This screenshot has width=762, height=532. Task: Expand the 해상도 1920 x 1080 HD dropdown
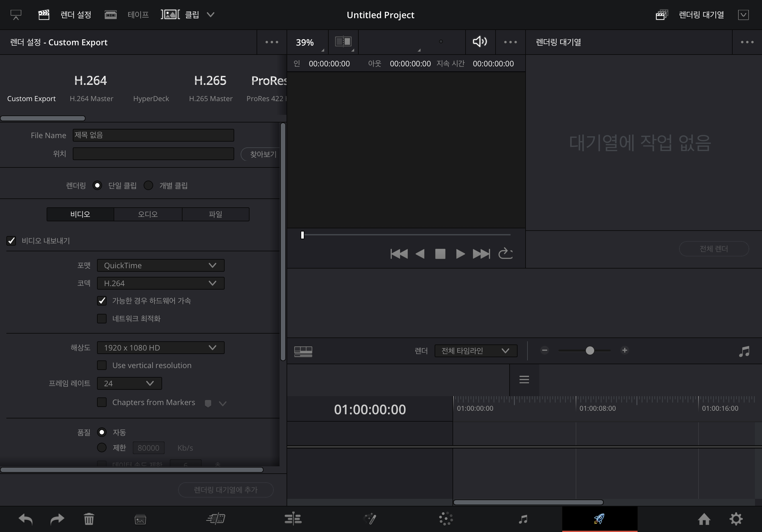(x=161, y=348)
